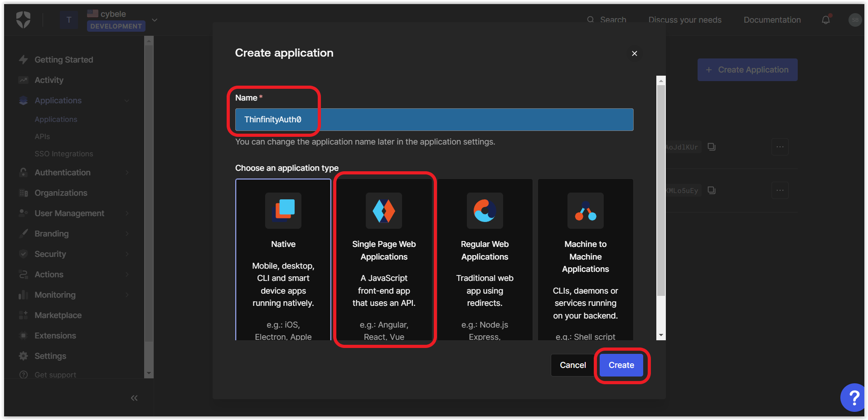Collapse the sidebar with the double chevron

click(x=134, y=398)
